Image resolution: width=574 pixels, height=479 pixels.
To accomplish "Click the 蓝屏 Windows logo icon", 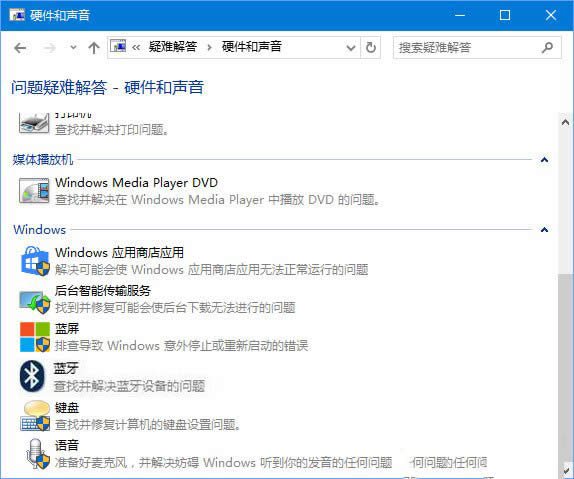I will 35,337.
